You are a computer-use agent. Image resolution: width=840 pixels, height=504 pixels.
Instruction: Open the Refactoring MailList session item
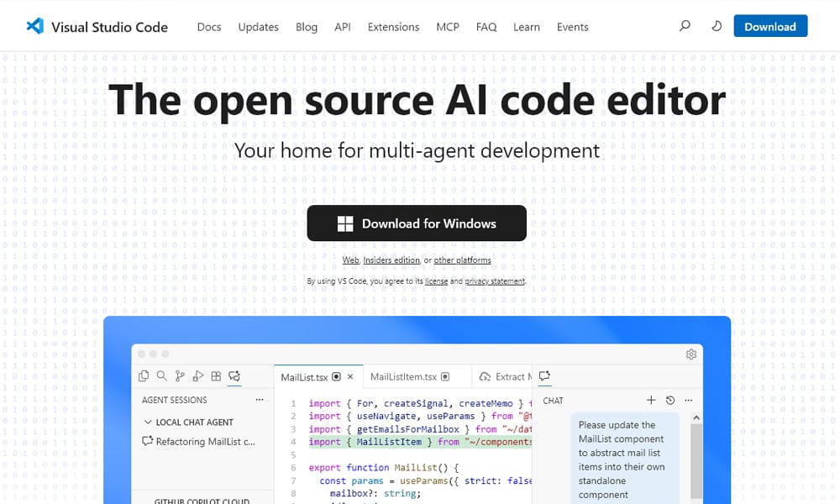199,442
